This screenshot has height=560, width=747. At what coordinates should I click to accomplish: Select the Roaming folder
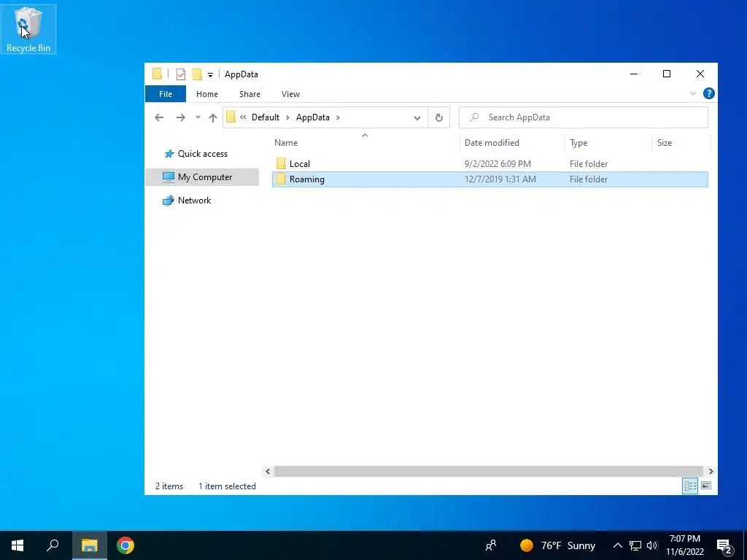[489, 179]
